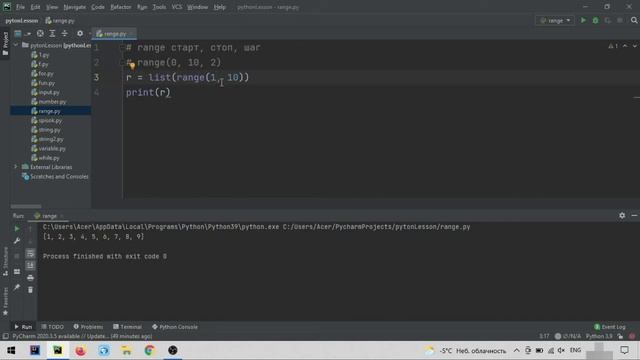Select range.py in project tree
Viewport: 640px width, 360px height.
click(x=49, y=111)
